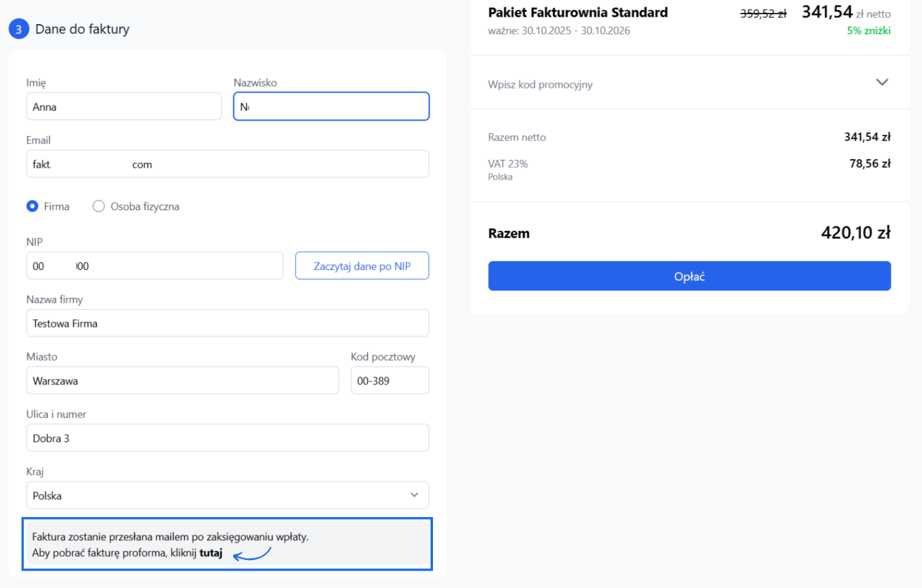Focus the Ulica i numer field
This screenshot has height=588, width=922.
(227, 438)
